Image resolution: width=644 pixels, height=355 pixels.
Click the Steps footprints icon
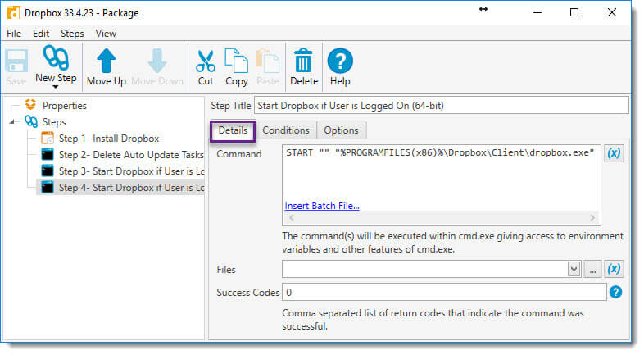click(31, 121)
